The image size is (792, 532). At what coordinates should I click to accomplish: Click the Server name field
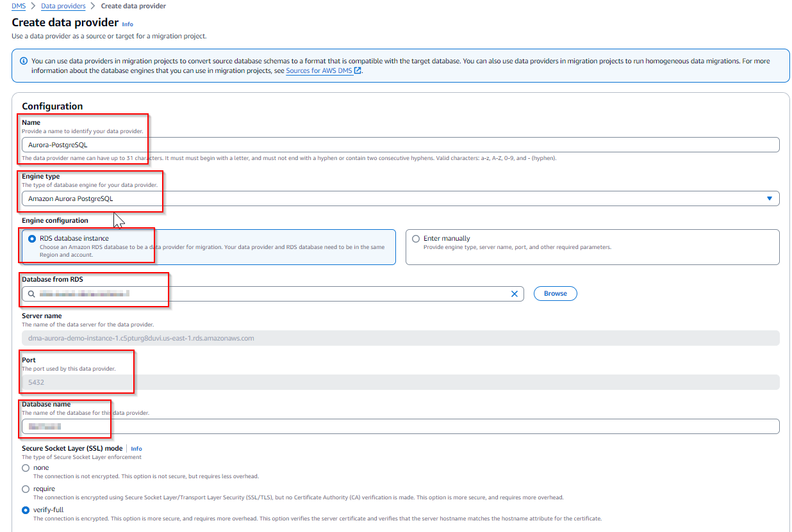(400, 338)
